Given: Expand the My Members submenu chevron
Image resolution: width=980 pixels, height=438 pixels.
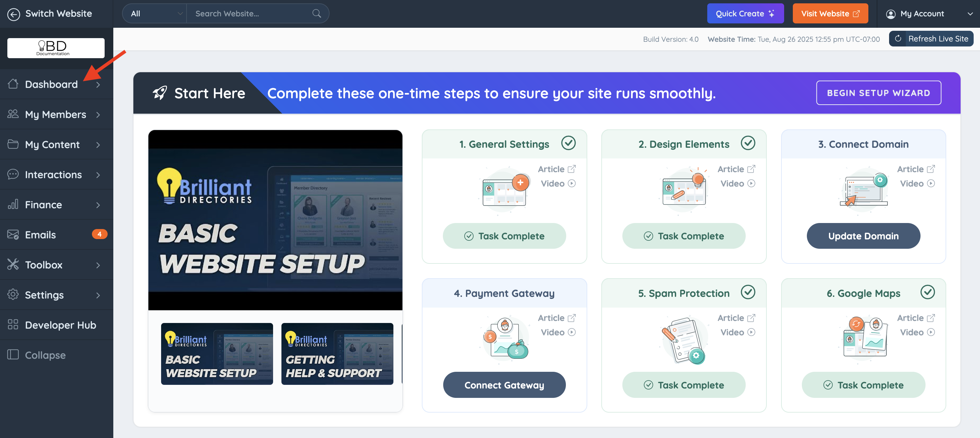Looking at the screenshot, I should 99,115.
